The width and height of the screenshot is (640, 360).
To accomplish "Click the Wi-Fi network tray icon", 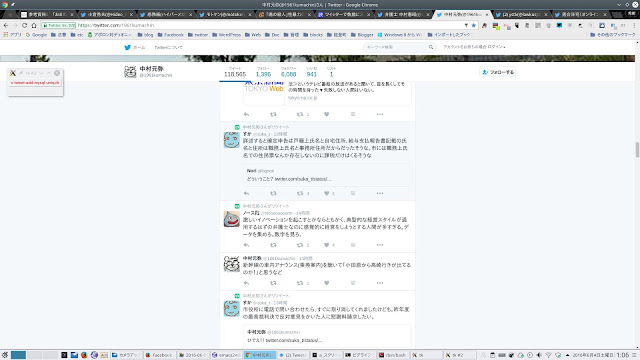I will click(549, 355).
